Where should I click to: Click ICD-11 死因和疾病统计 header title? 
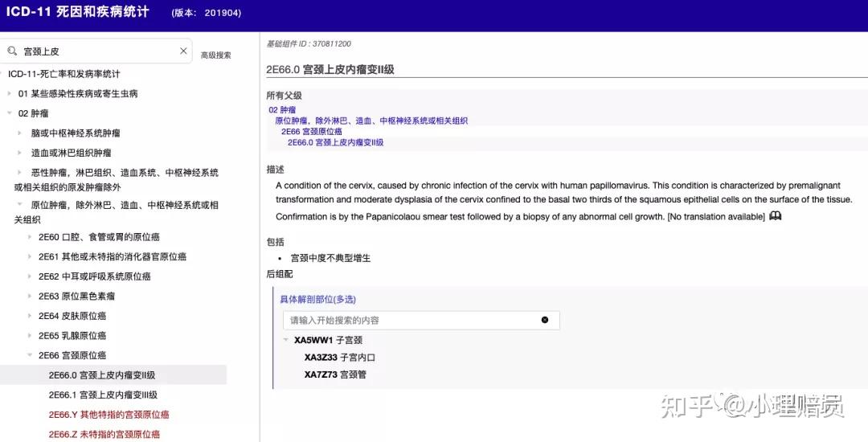click(78, 11)
